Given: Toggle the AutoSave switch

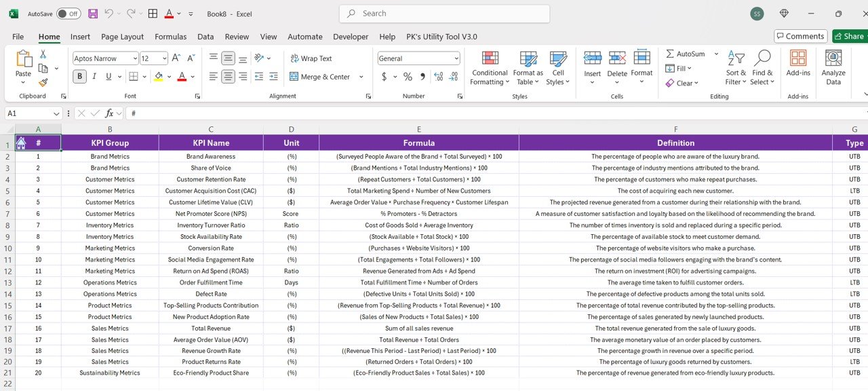Looking at the screenshot, I should (x=68, y=14).
